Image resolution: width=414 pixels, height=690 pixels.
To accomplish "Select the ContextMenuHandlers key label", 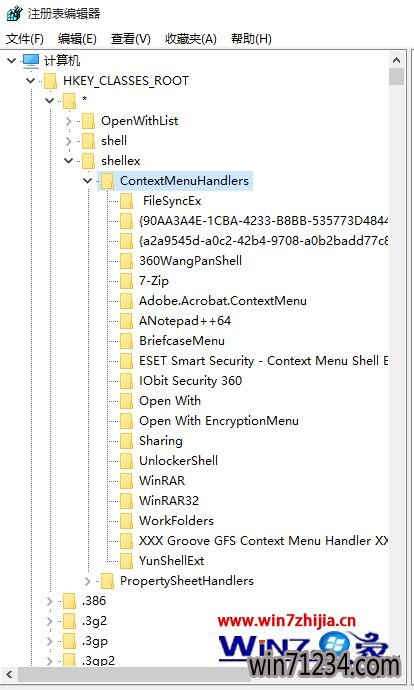I will pos(184,181).
